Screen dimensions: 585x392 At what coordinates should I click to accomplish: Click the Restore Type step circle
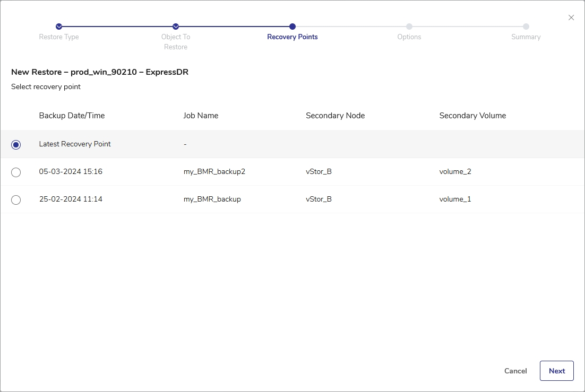click(59, 27)
